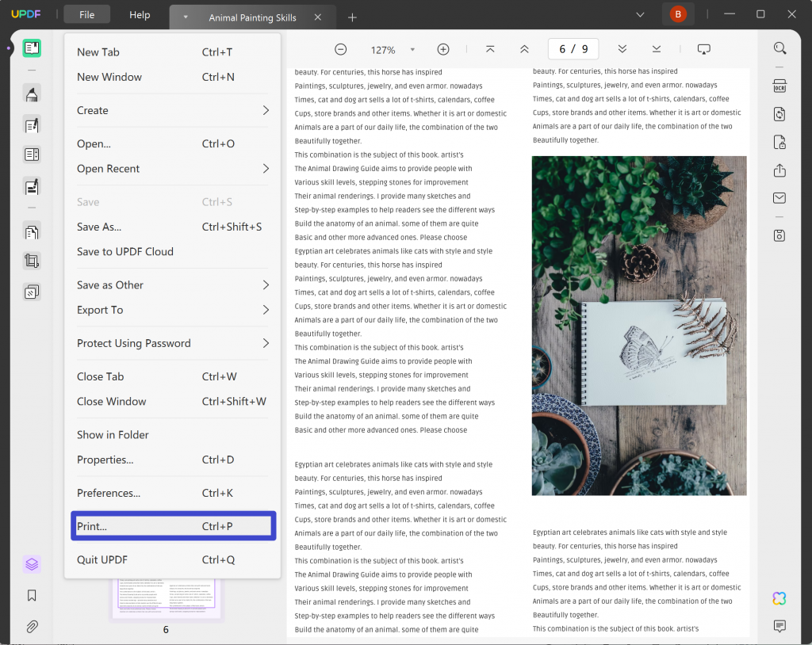
Task: Select the Animal Painting Skills tab
Action: [x=252, y=15]
